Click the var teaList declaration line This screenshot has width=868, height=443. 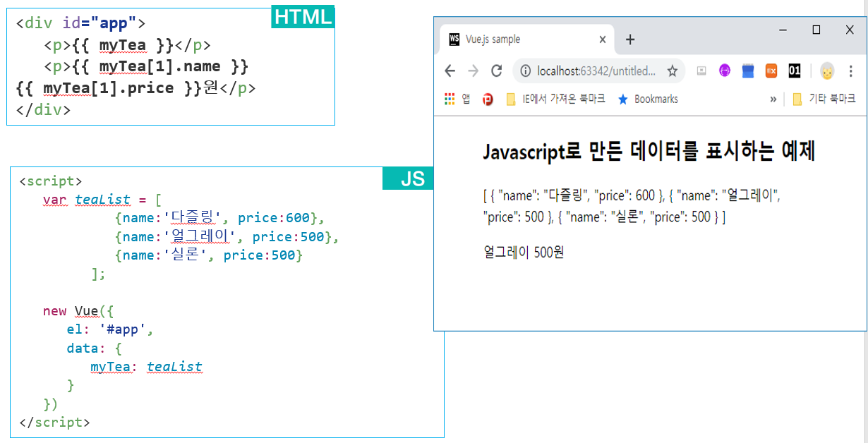click(102, 200)
